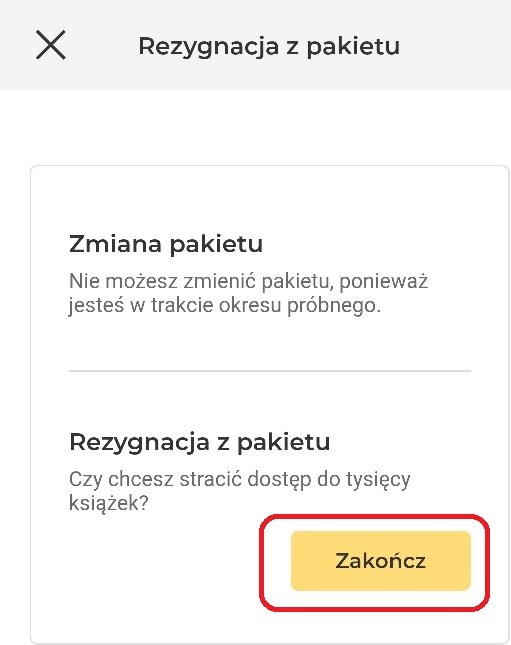Click empty card space above Zmiana pakietu

pyautogui.click(x=270, y=197)
